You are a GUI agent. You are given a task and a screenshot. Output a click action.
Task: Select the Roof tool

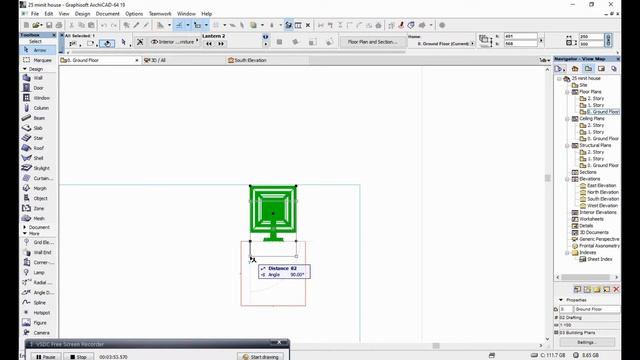point(38,148)
